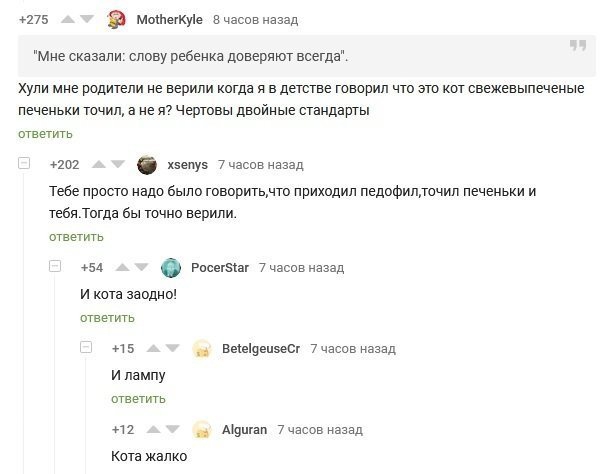Click the quotation mark icon in the quote block
Screen dimensions: 613x474
(x=577, y=46)
